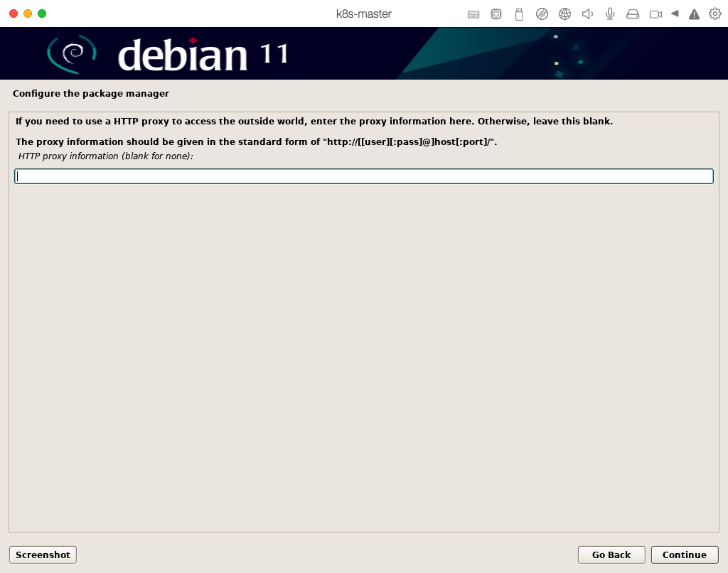Screen dimensions: 728x573
Task: Click the left-pointing triangle icon
Action: click(675, 14)
